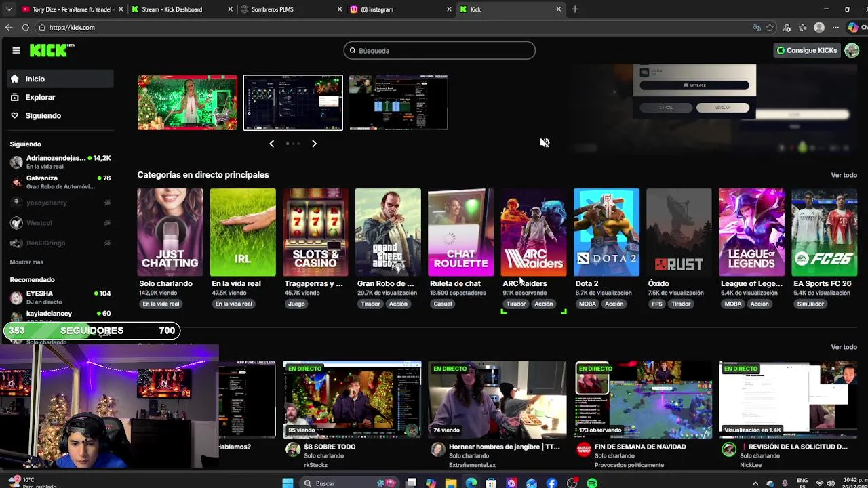Click Ver todo for top categories

844,175
